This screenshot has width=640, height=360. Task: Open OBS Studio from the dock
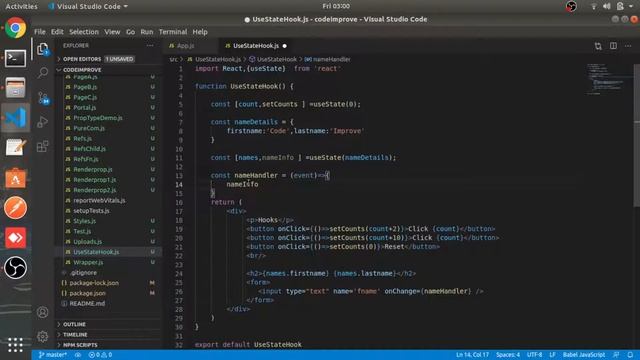16,268
